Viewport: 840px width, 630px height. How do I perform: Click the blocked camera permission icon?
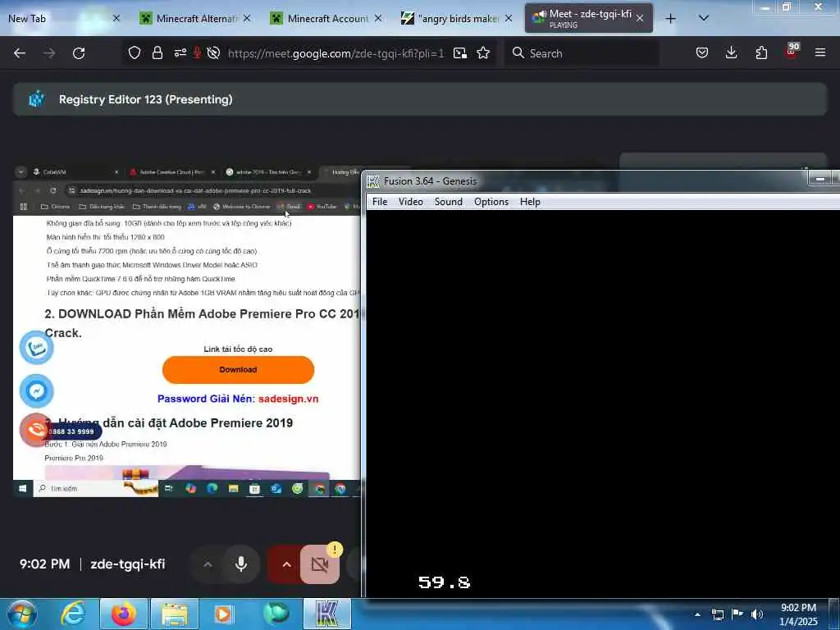click(x=213, y=52)
